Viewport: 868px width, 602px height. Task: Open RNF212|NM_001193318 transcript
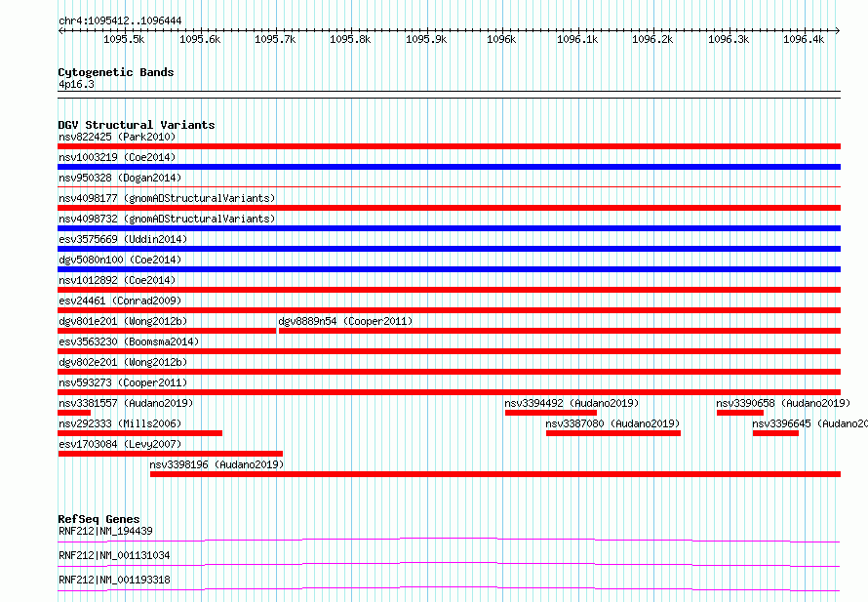[x=114, y=580]
